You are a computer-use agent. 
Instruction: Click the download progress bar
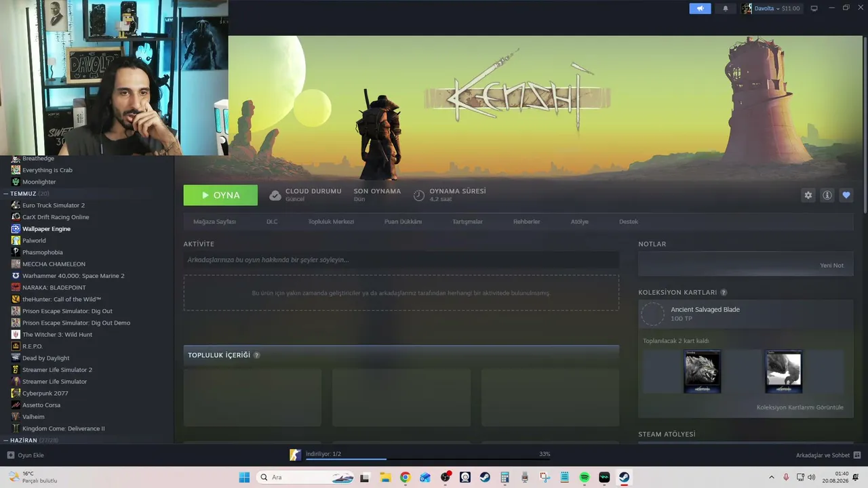coord(428,460)
